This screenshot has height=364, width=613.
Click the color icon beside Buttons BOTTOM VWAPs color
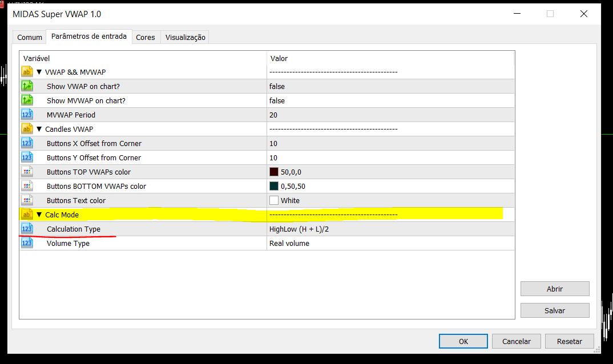(27, 186)
